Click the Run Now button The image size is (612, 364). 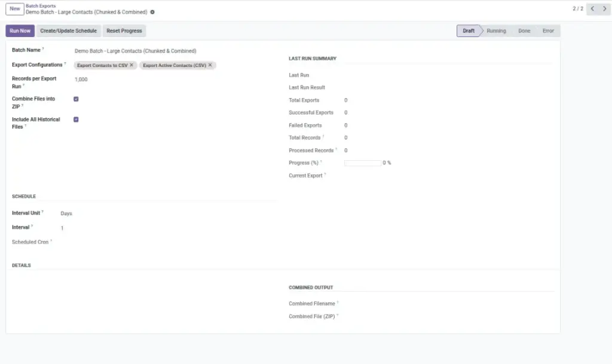[20, 31]
